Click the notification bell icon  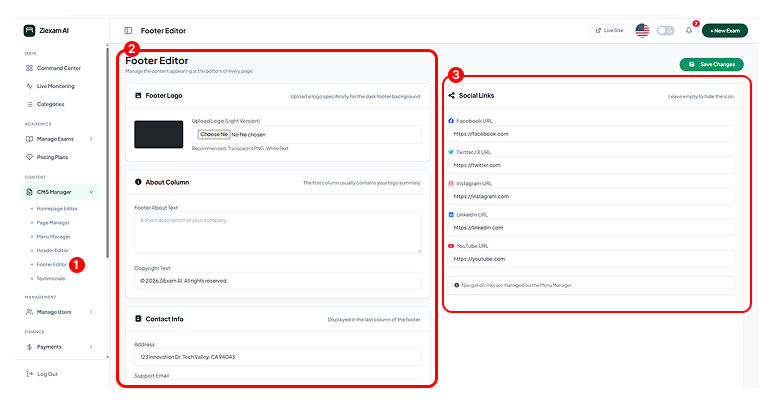click(x=689, y=31)
